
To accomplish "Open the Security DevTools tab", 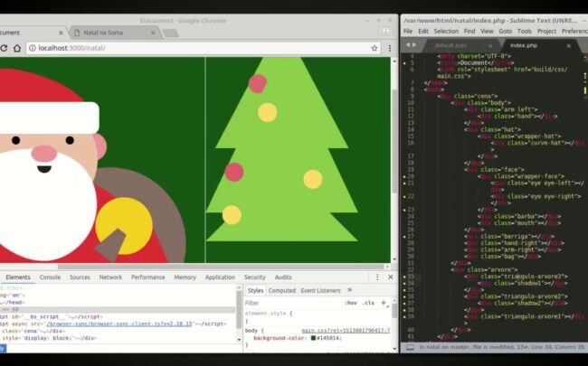I will (x=254, y=277).
